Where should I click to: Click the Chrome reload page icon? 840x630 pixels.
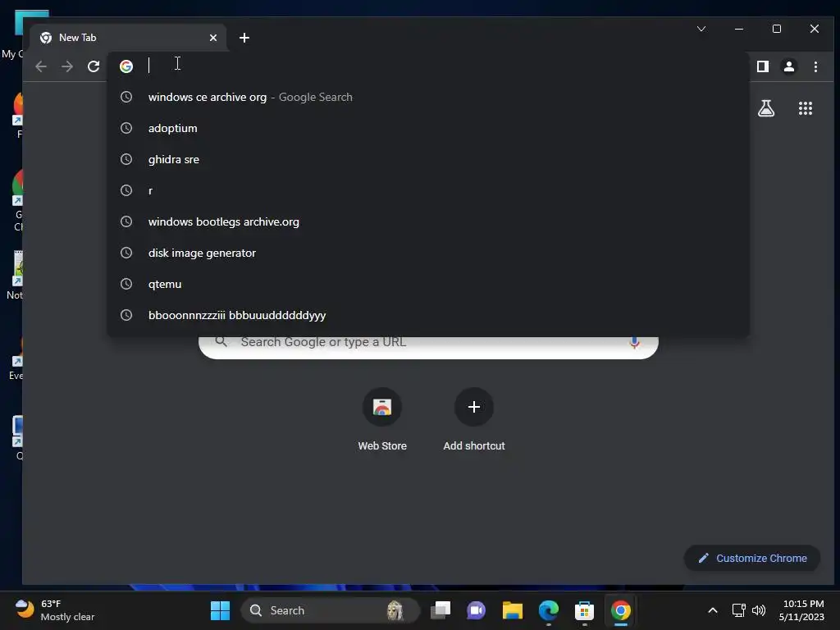point(94,66)
